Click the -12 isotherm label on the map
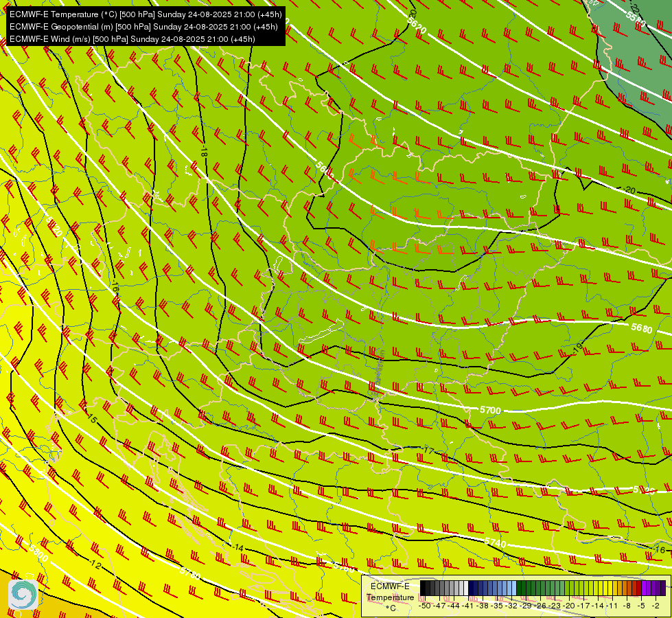 (95, 565)
